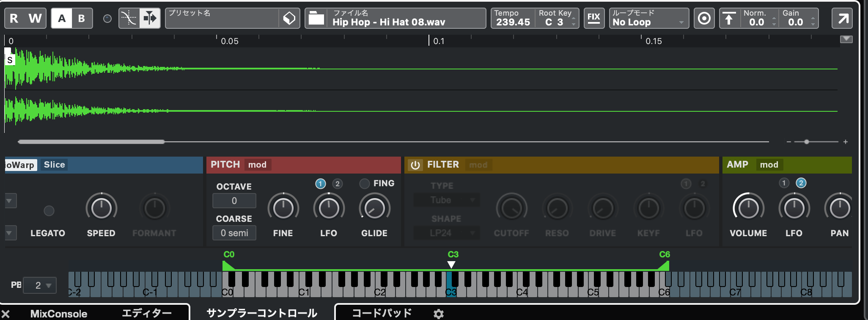Enable the FING glide toggle

(x=364, y=184)
